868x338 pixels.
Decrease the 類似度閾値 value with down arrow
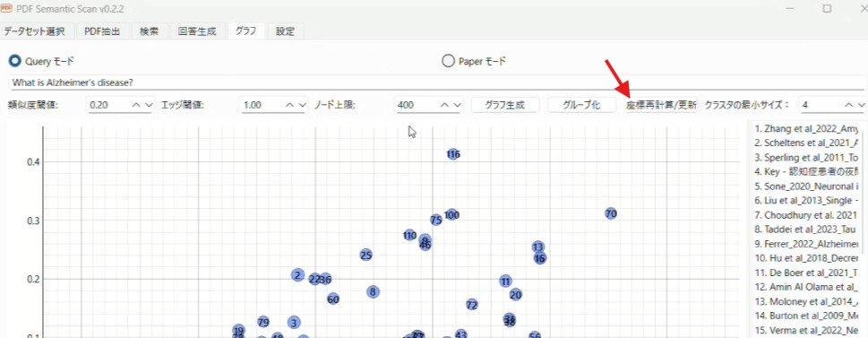coord(148,105)
